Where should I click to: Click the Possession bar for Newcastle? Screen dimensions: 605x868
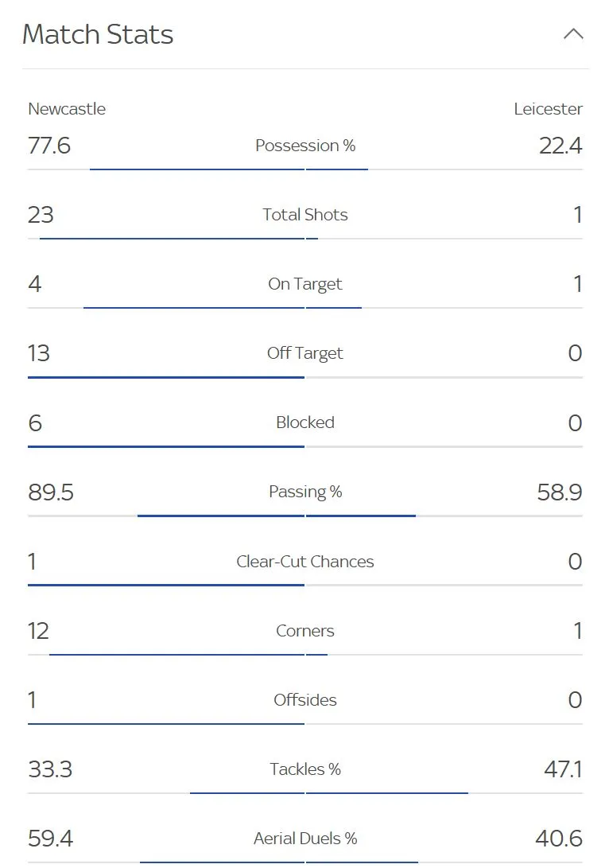(196, 169)
